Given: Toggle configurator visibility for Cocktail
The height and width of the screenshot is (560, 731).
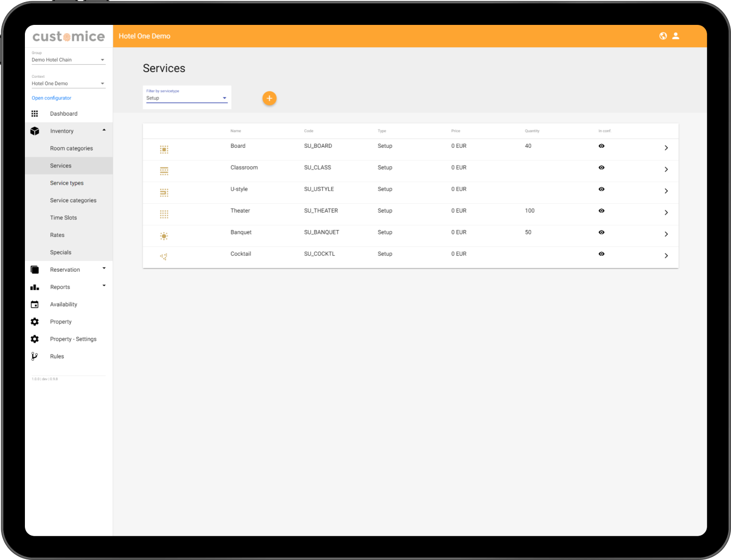Looking at the screenshot, I should coord(601,254).
